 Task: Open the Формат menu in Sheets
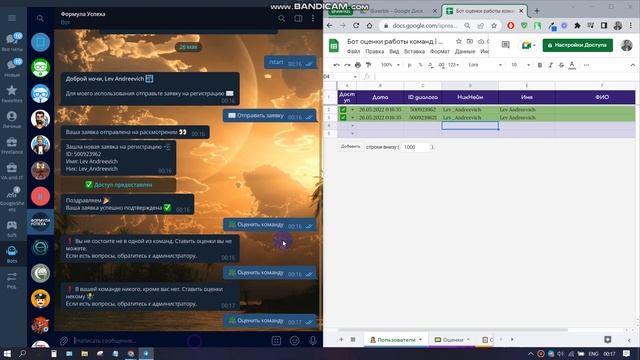click(440, 51)
